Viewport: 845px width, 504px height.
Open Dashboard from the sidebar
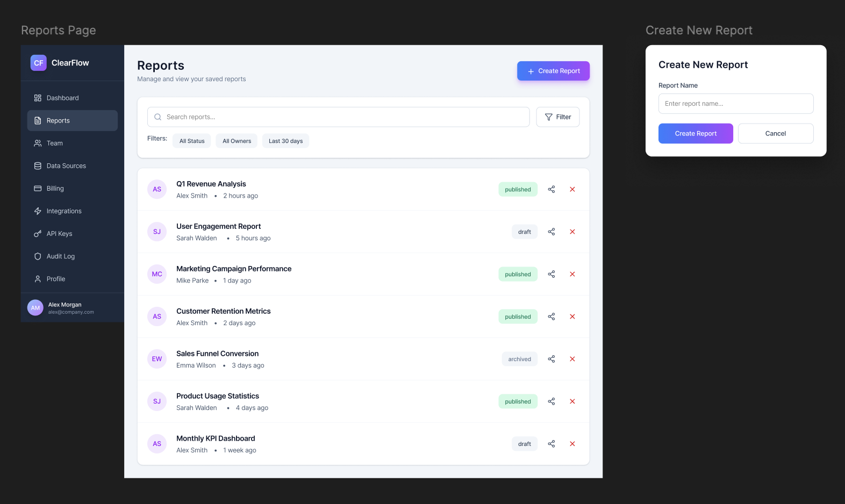point(73,98)
